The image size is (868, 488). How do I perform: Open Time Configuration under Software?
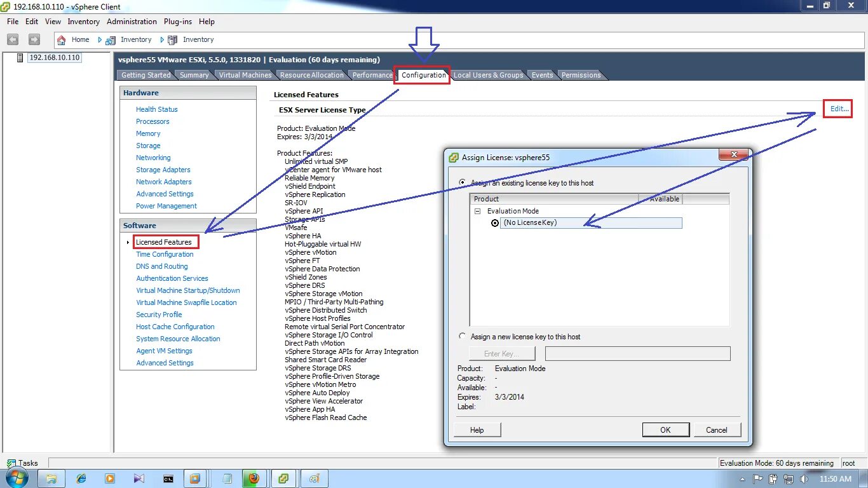point(165,254)
